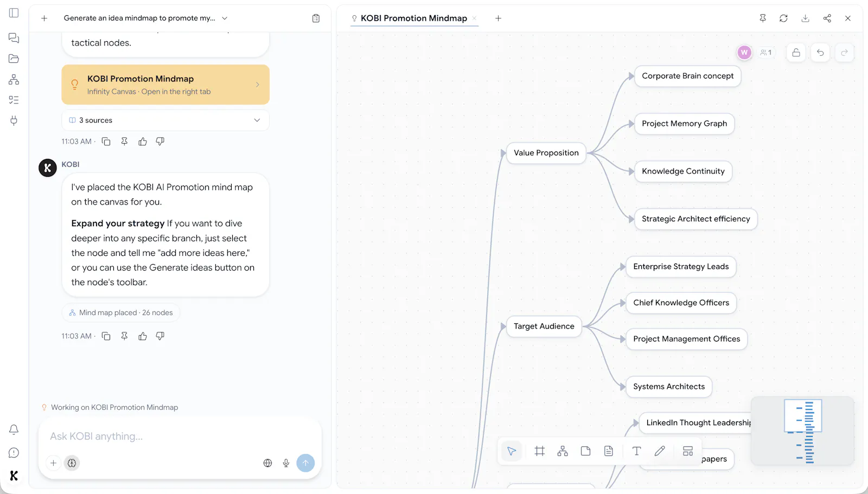Select the Corporate Brain concept node
This screenshot has width=868, height=494.
688,76
